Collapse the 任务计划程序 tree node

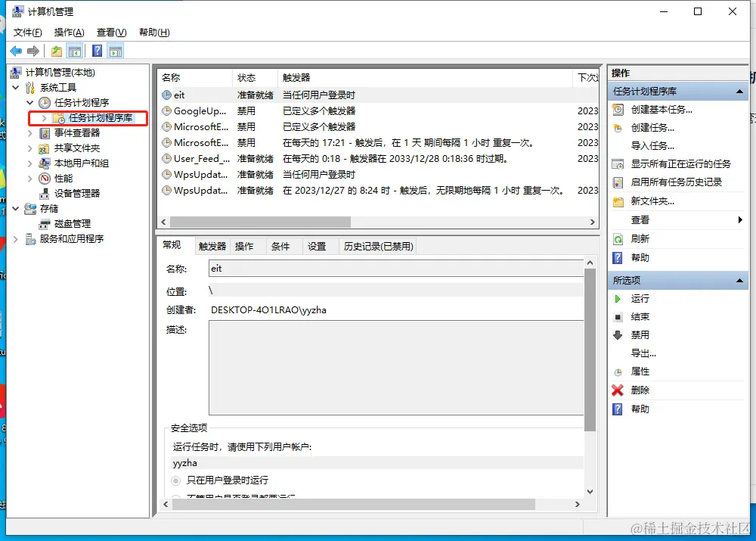coord(30,103)
